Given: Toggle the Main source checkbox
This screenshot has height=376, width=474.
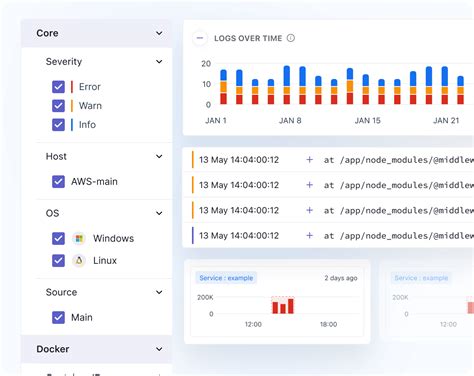Looking at the screenshot, I should click(x=58, y=317).
